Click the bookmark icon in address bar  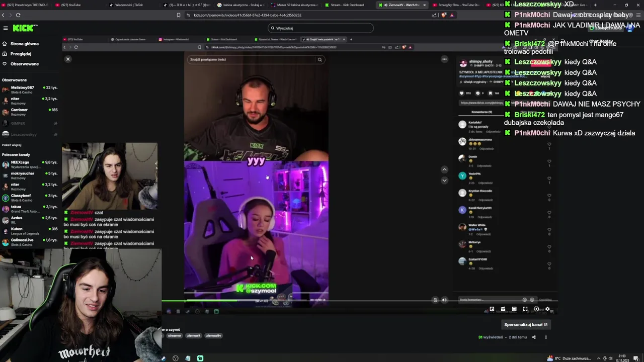click(x=178, y=15)
